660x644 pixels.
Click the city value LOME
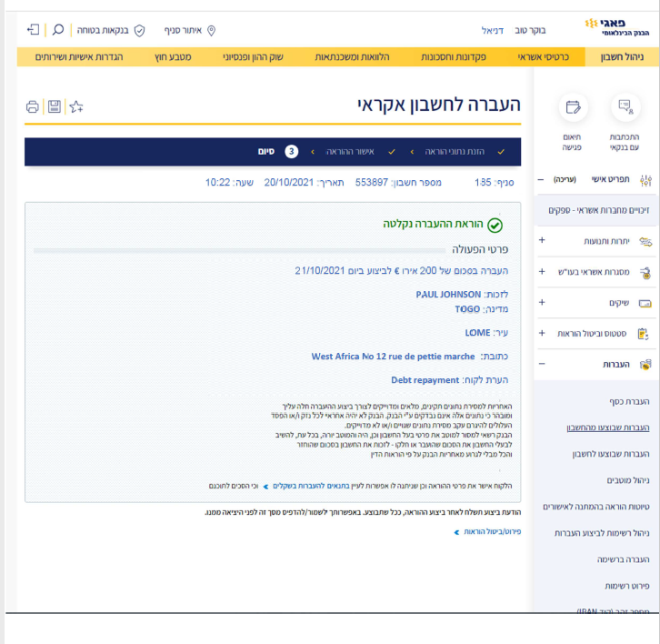click(x=477, y=333)
